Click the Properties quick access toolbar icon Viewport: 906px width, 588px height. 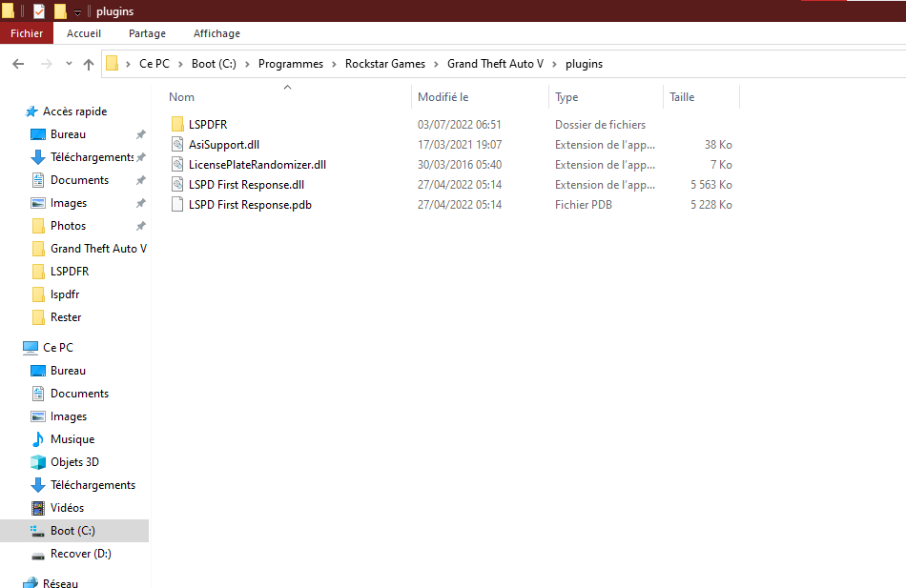pos(39,11)
